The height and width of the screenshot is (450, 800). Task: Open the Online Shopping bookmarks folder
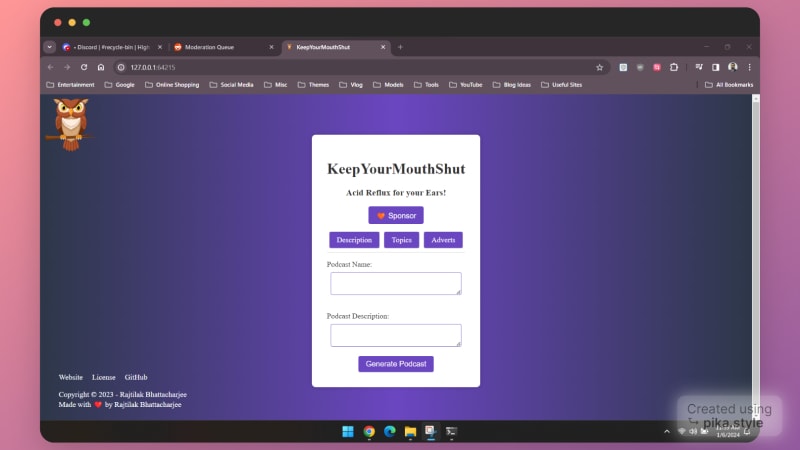[x=170, y=85]
